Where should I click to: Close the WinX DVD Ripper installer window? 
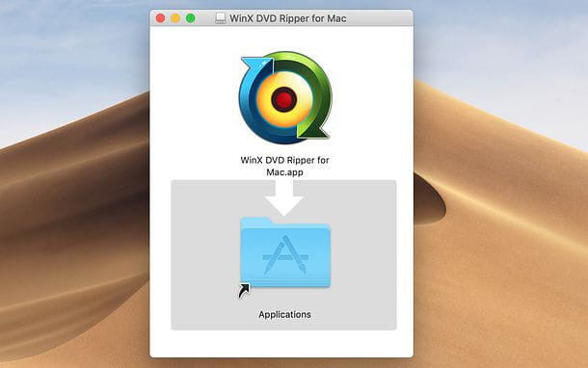(x=161, y=18)
